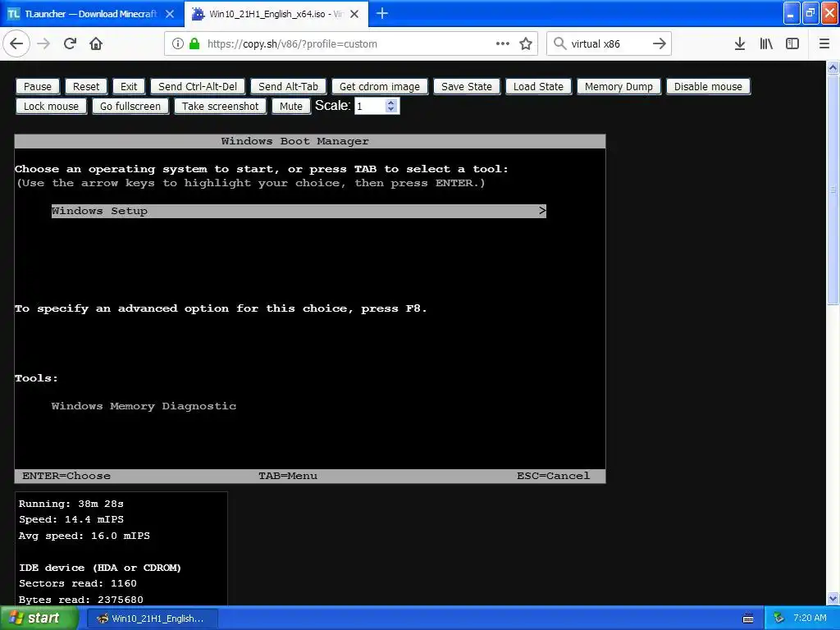Click the search magnifier icon
The width and height of the screenshot is (840, 630).
click(559, 43)
